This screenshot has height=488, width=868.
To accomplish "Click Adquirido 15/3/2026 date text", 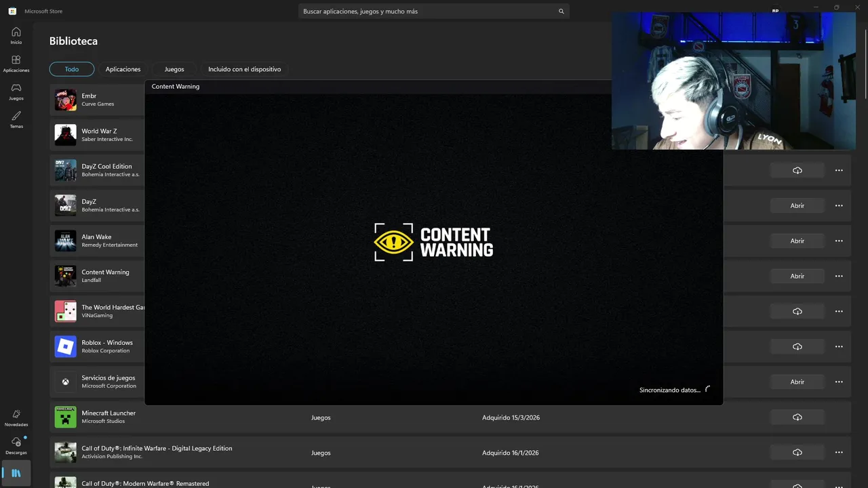I will click(511, 418).
